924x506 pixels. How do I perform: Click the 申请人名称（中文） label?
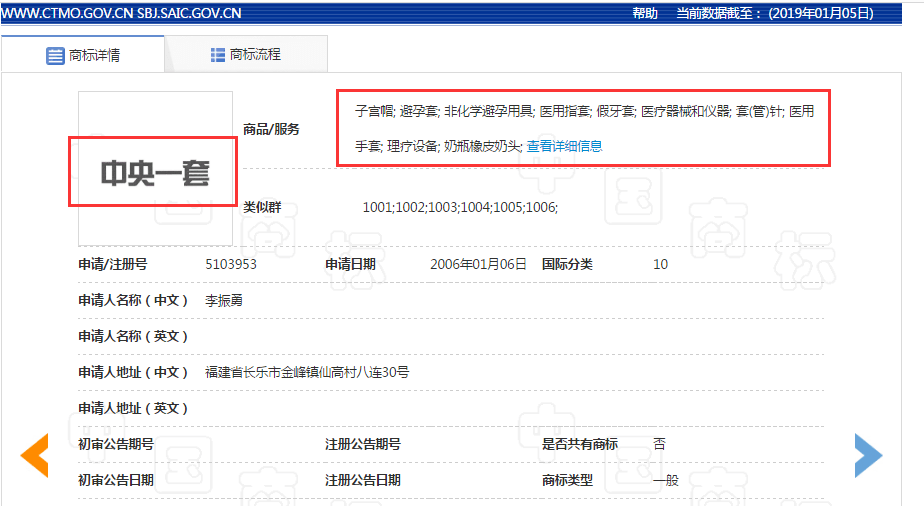(133, 300)
